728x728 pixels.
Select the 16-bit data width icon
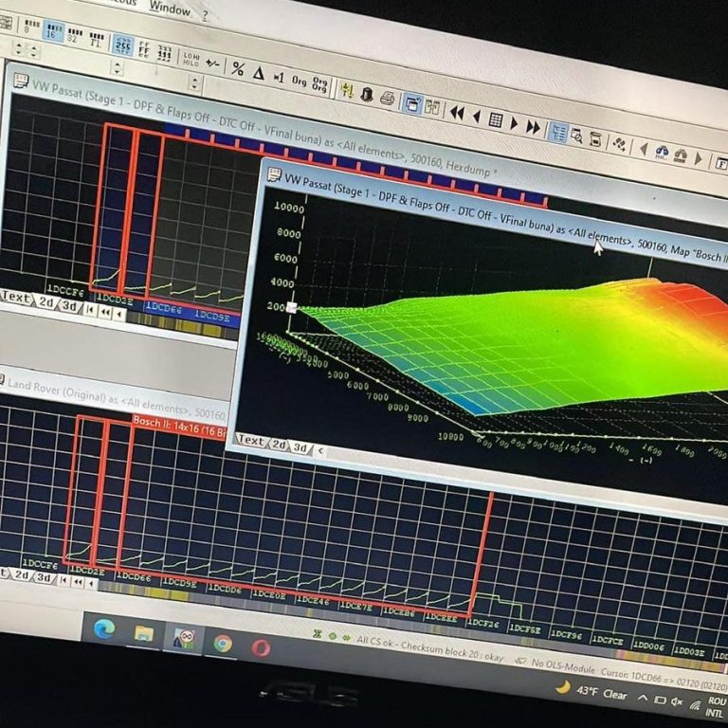coord(52,31)
